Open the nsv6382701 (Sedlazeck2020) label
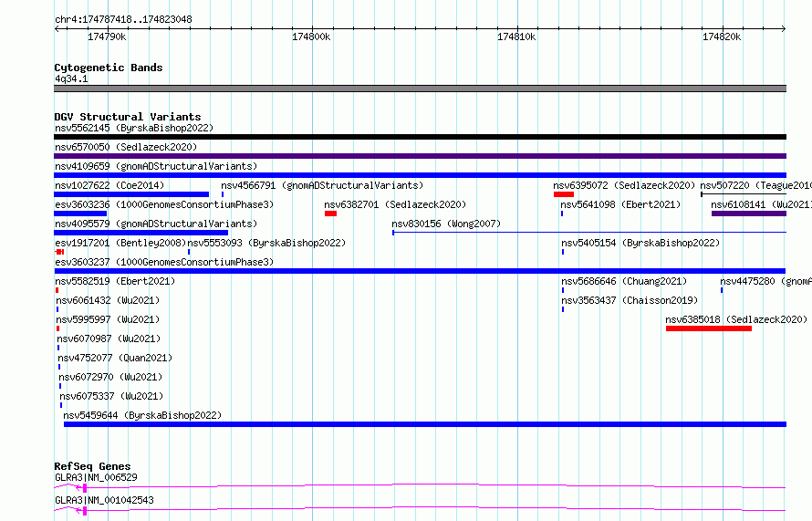Viewport: 812px width, 521px height. tap(395, 204)
